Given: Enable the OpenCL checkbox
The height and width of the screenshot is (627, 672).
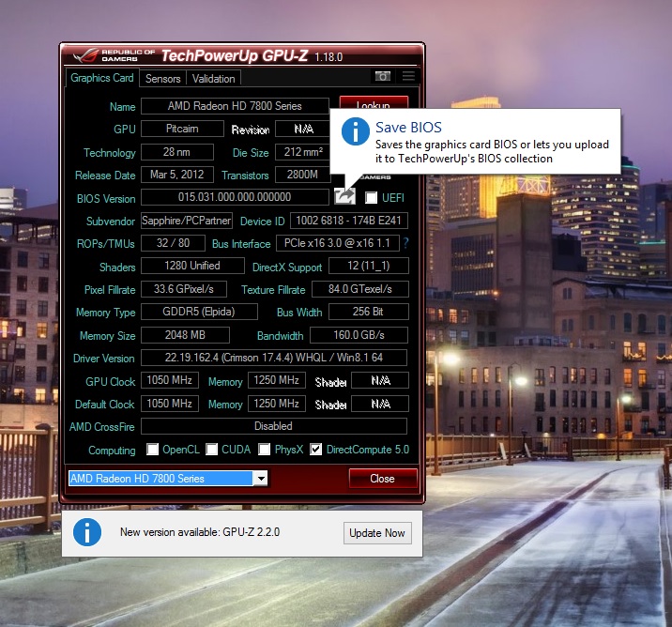Looking at the screenshot, I should coord(152,450).
